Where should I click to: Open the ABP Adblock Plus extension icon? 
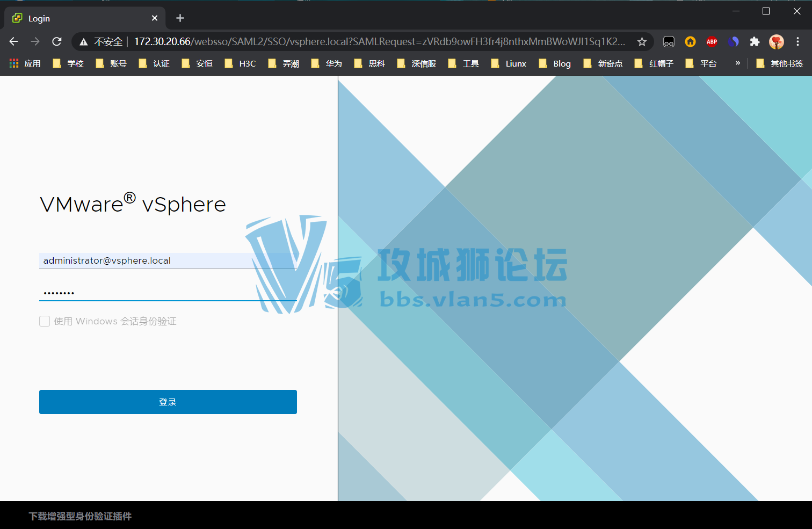(x=712, y=41)
